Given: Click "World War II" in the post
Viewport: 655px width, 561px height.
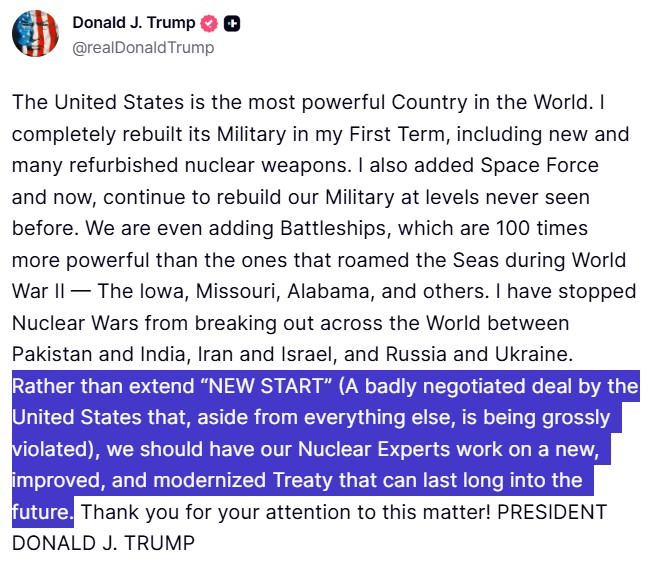Looking at the screenshot, I should pos(590,260).
